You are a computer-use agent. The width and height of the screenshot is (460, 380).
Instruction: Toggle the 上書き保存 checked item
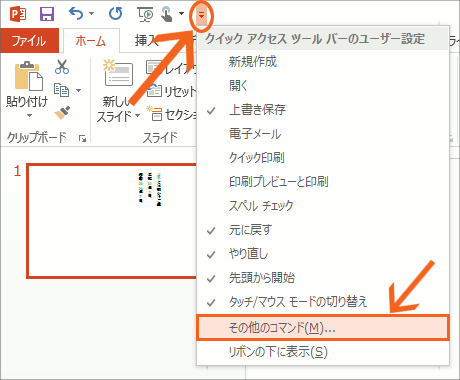point(323,110)
